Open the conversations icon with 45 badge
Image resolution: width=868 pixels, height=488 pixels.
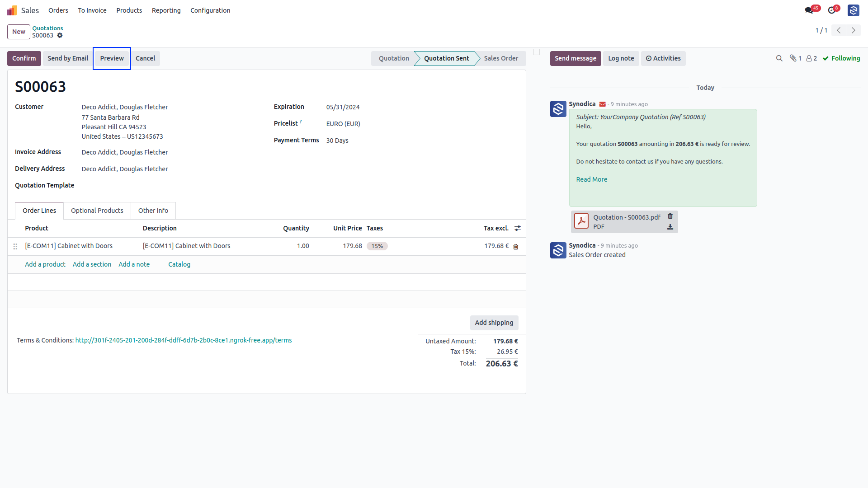click(x=809, y=10)
